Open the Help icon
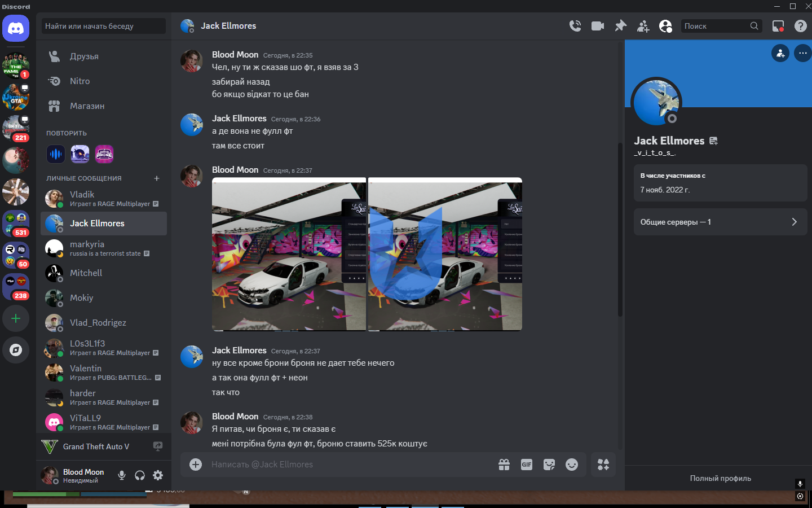812x508 pixels. click(x=800, y=26)
